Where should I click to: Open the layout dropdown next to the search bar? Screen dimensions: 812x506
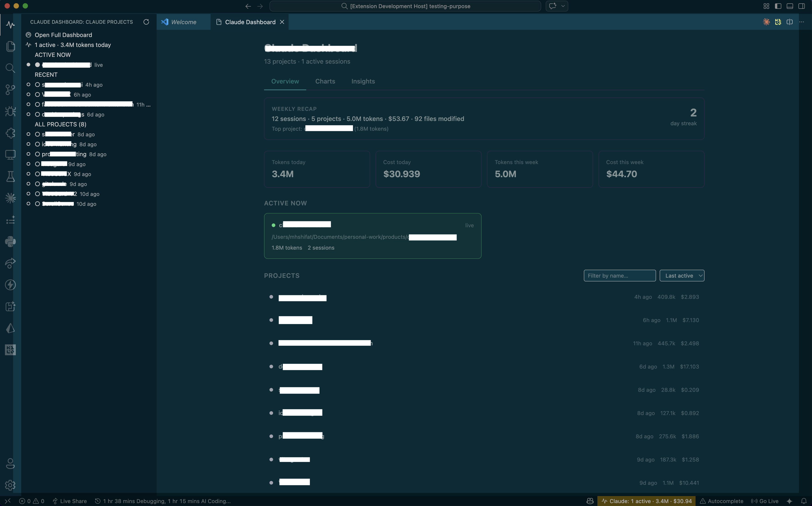pyautogui.click(x=563, y=6)
